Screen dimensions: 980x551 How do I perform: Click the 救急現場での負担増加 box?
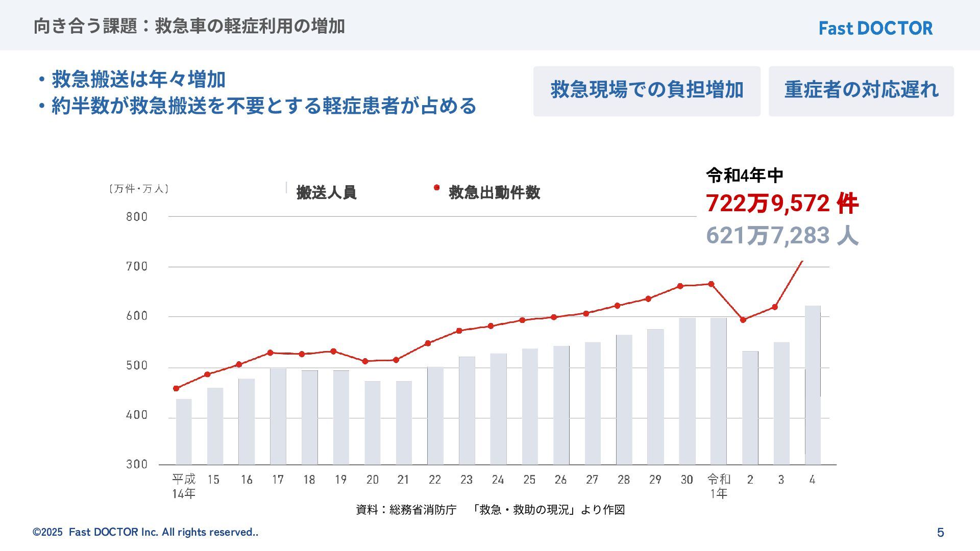[x=646, y=90]
